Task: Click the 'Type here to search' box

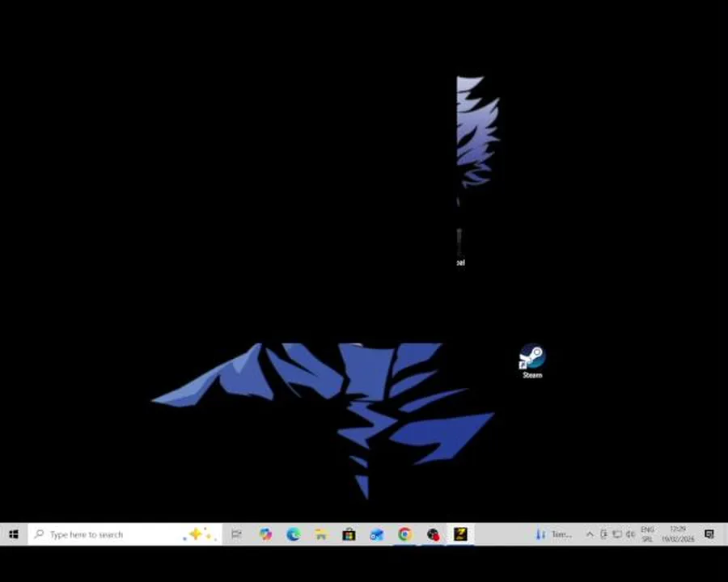Action: [125, 534]
